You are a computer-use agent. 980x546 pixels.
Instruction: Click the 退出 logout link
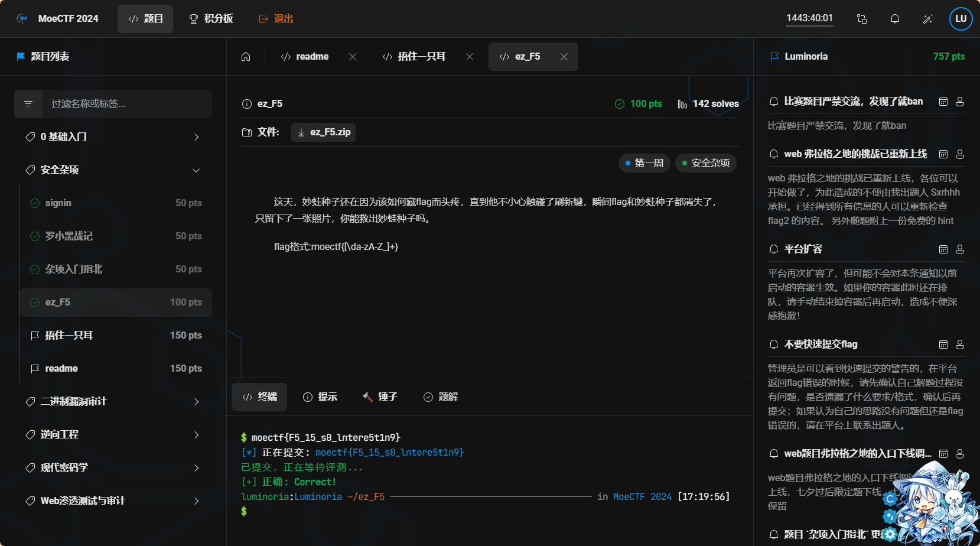point(276,19)
